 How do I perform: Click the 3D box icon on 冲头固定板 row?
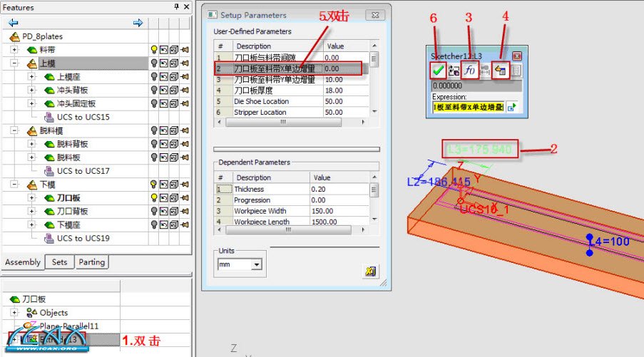coord(174,103)
